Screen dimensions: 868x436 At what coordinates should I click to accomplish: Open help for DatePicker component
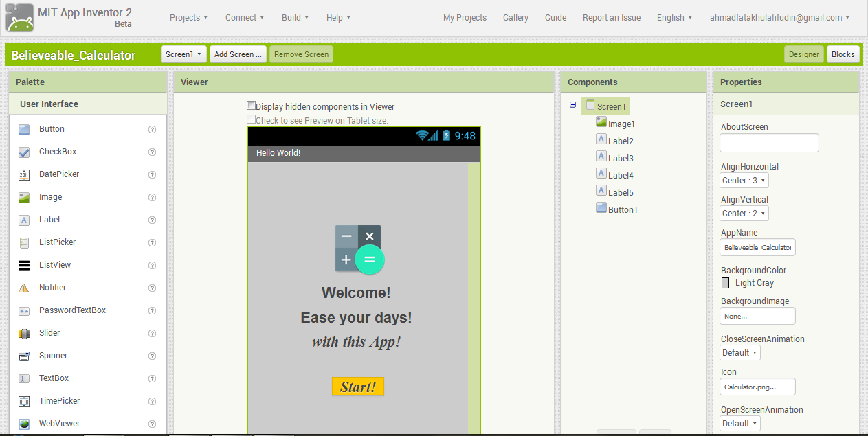[x=153, y=174]
